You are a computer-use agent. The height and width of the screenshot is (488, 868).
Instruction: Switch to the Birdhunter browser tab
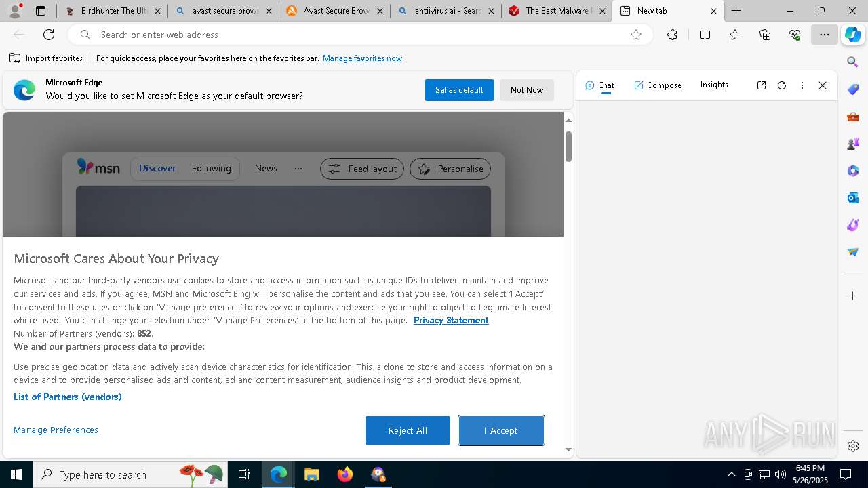coord(113,11)
